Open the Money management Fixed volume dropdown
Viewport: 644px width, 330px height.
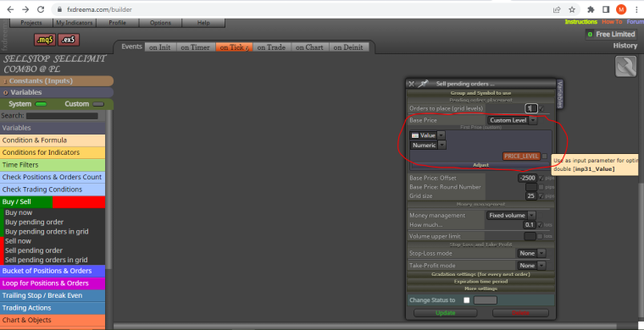[x=511, y=215]
